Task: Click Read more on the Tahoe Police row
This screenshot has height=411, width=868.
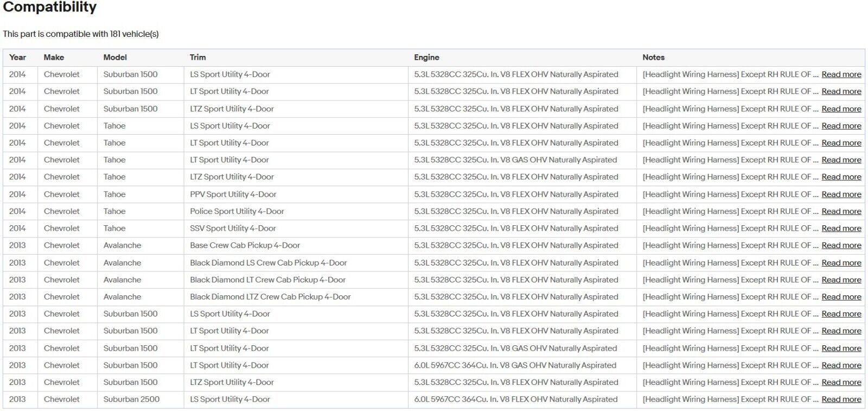Action: pyautogui.click(x=841, y=211)
